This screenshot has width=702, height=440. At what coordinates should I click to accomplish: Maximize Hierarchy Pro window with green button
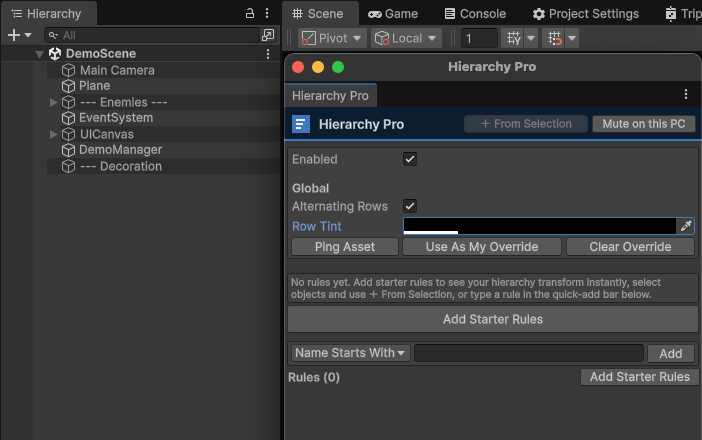(x=338, y=67)
